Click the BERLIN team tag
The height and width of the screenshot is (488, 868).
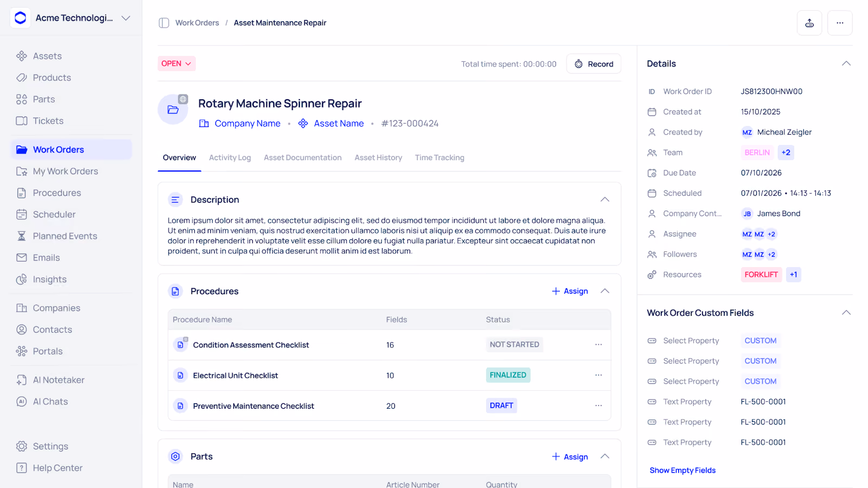[x=757, y=153]
